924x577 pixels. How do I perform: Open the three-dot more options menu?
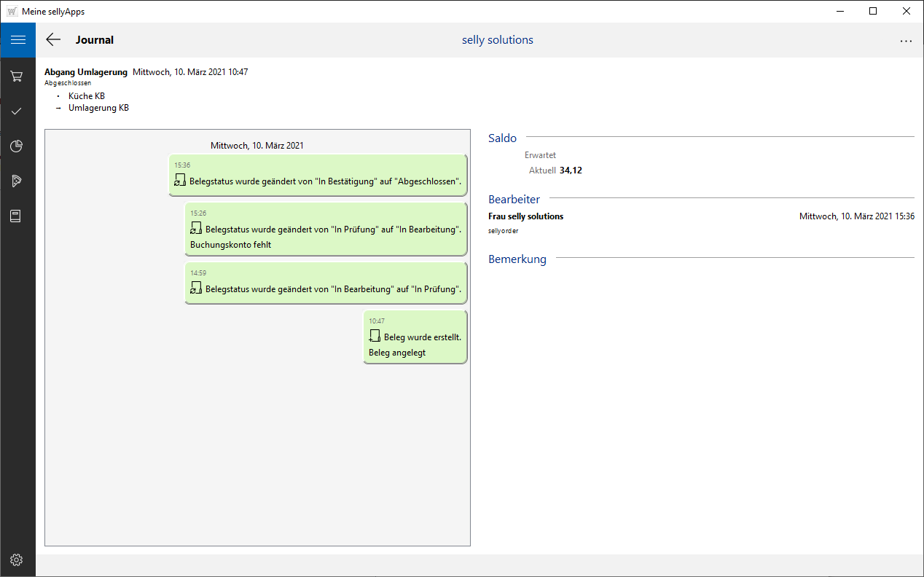pos(906,42)
